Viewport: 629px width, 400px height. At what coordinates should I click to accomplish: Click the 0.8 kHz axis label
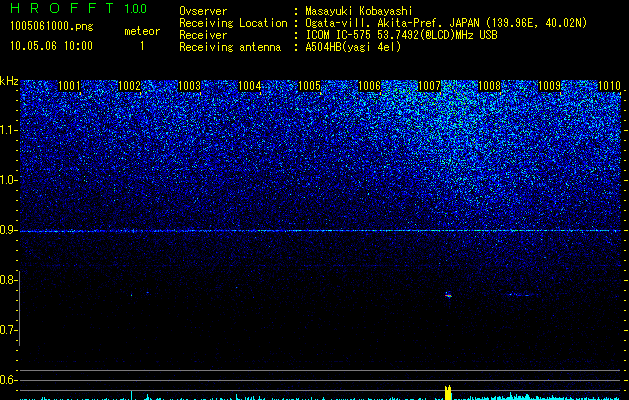[9, 280]
